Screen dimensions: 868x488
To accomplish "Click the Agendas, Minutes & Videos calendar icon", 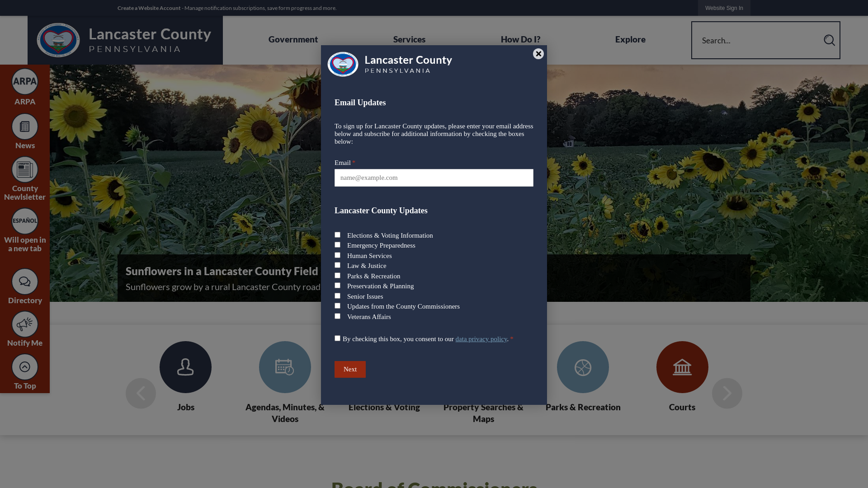I will (285, 367).
